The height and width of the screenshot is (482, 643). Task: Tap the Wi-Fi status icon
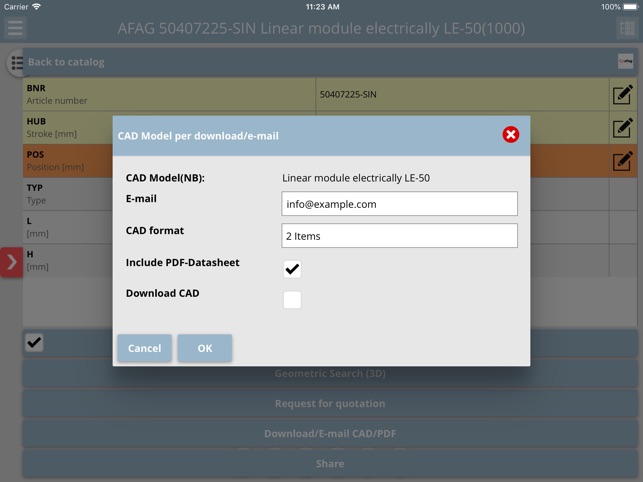(36, 7)
